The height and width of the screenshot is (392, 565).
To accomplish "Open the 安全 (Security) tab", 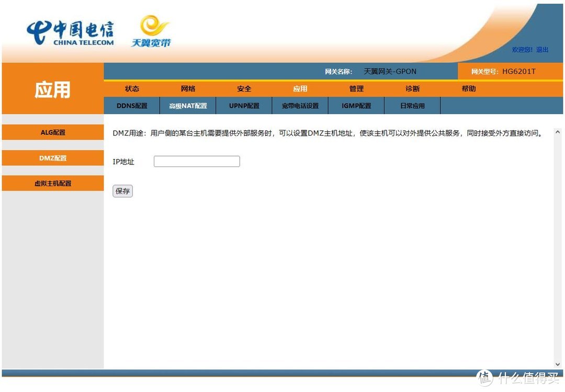I will tap(244, 88).
